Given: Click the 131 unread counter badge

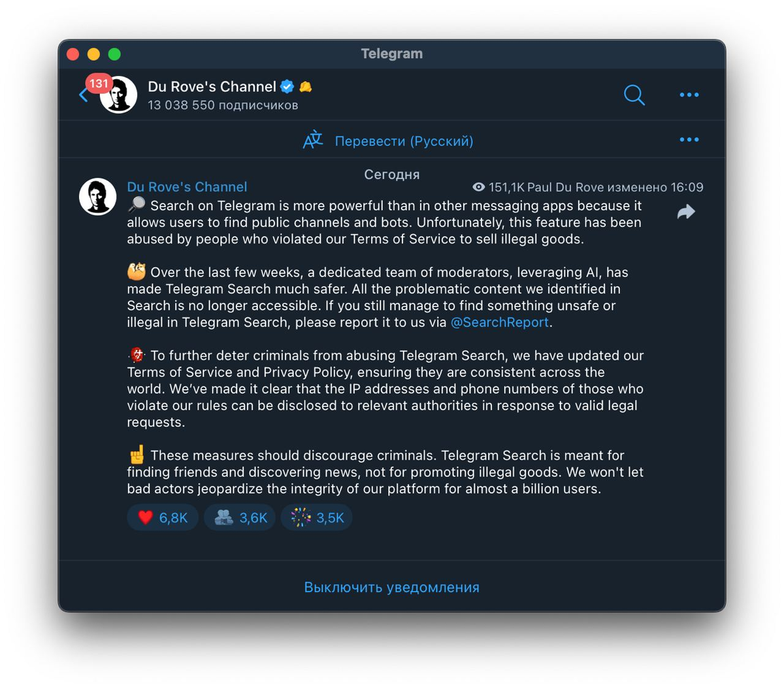Looking at the screenshot, I should pos(99,84).
